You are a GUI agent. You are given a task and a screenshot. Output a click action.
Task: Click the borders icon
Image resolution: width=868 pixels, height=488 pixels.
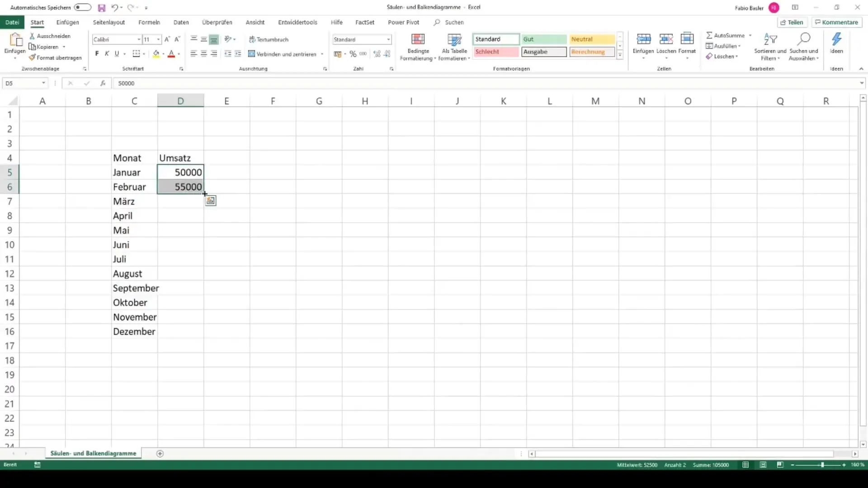tap(136, 54)
